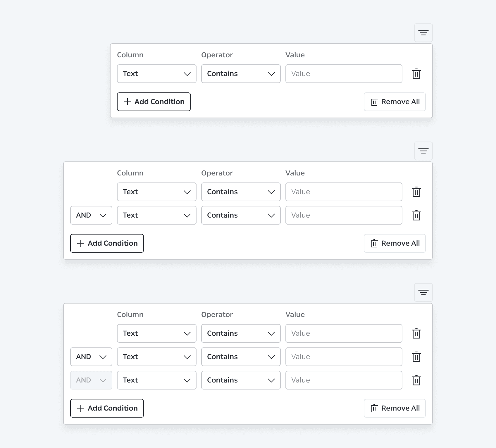Open the Contains operator dropdown in the top panel
496x448 pixels.
pyautogui.click(x=241, y=74)
